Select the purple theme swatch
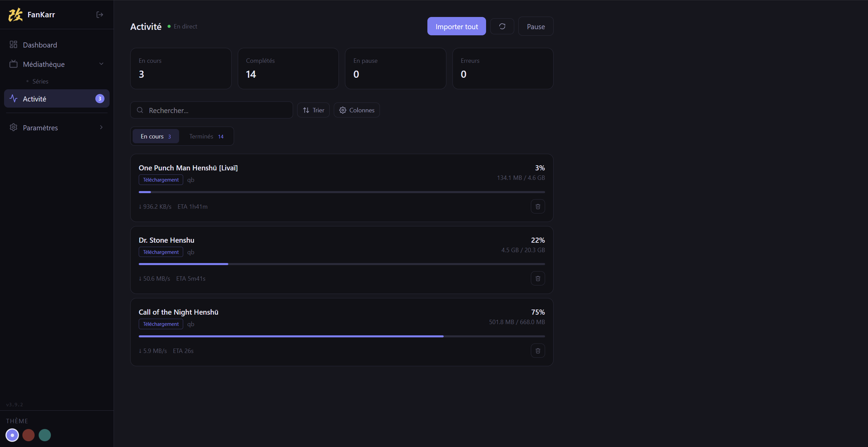Image resolution: width=868 pixels, height=447 pixels. 12,435
